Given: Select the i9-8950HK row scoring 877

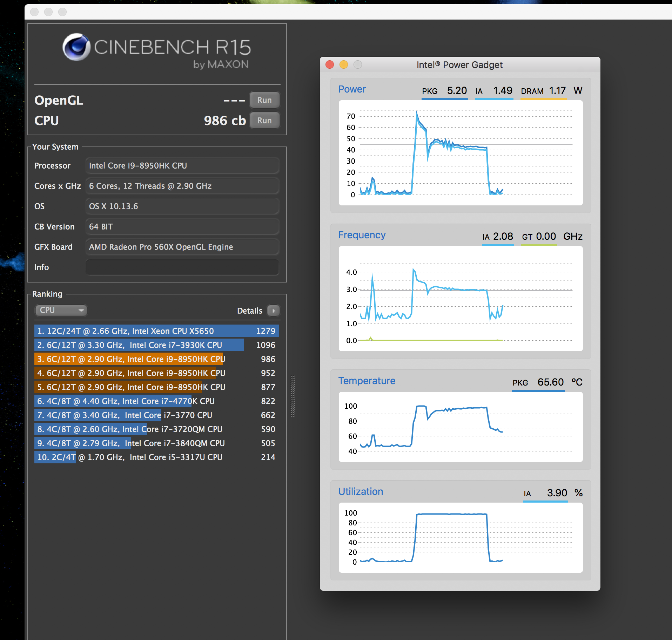Looking at the screenshot, I should 157,387.
